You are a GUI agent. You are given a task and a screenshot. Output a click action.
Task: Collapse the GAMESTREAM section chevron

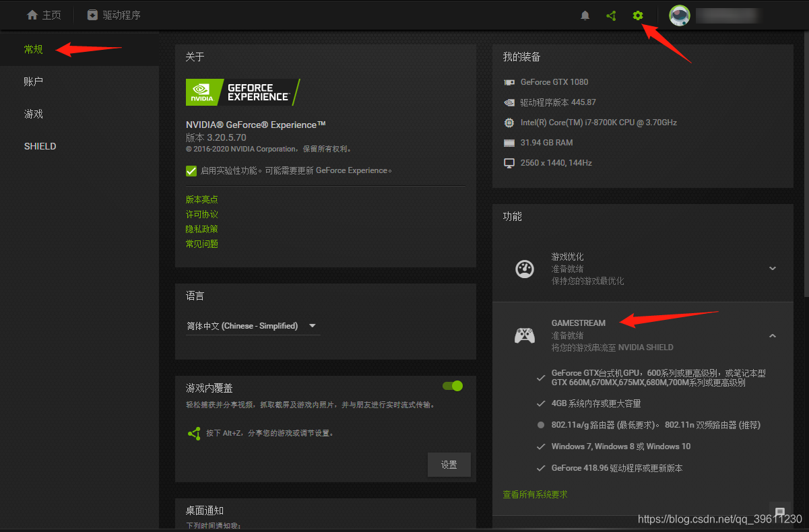tap(773, 335)
